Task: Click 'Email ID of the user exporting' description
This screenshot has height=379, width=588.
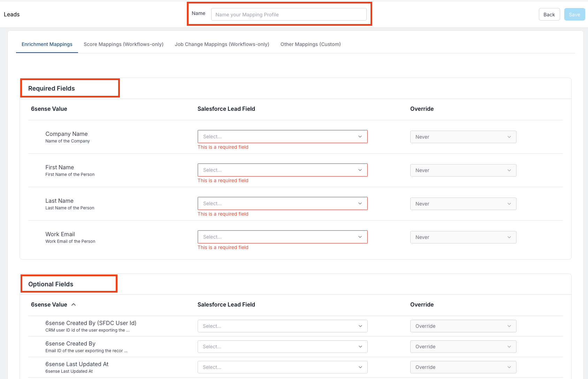Action: pos(86,351)
